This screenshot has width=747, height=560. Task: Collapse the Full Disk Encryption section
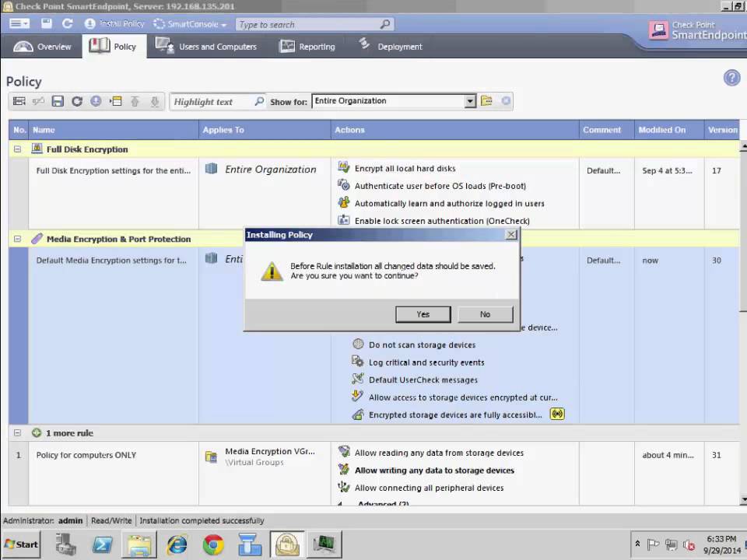coord(18,149)
